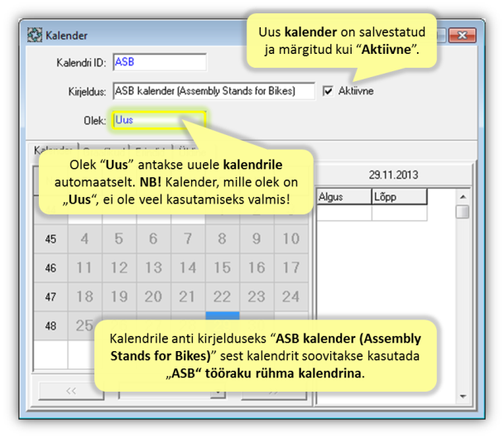Select day 10 in the calendar grid
This screenshot has width=504, height=438.
point(290,239)
